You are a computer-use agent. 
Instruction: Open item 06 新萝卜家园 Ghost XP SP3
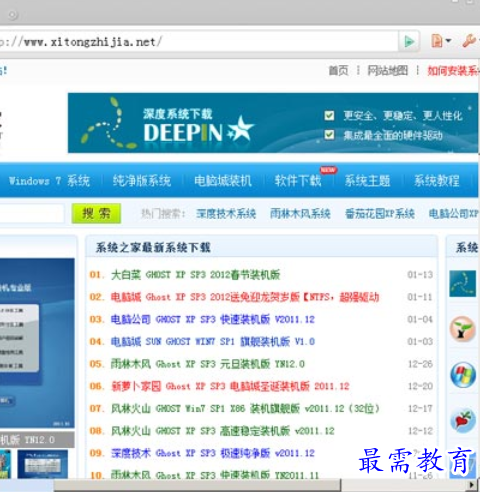[230, 386]
